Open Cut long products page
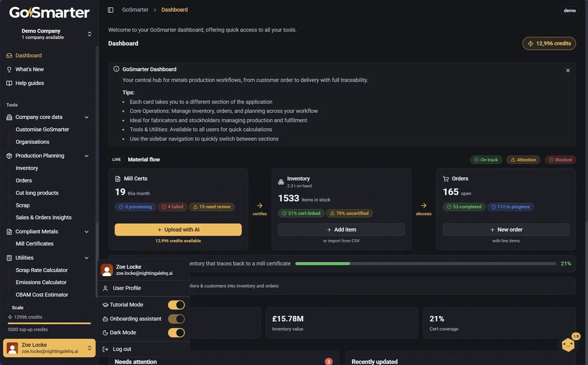 [x=37, y=193]
